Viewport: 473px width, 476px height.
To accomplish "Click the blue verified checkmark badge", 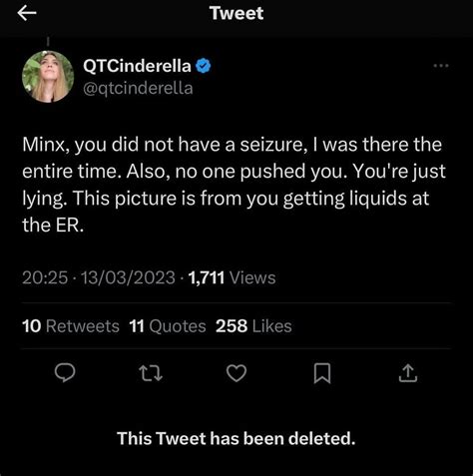I will click(x=204, y=66).
